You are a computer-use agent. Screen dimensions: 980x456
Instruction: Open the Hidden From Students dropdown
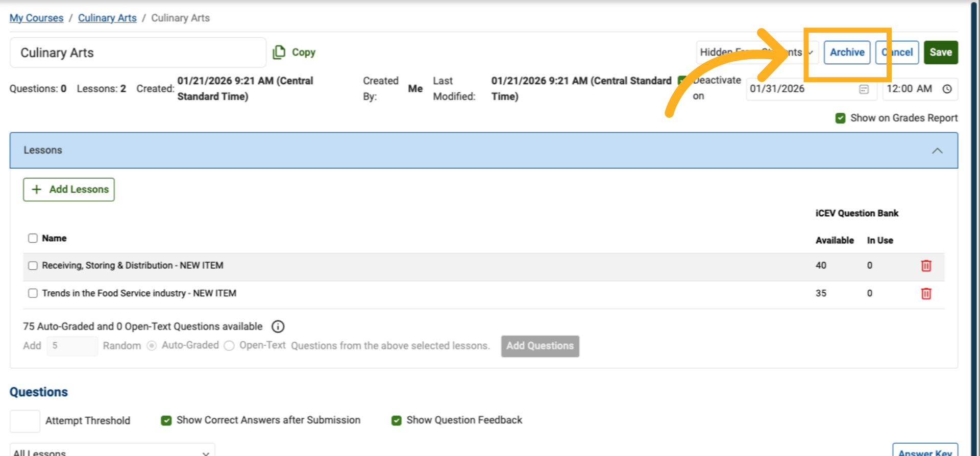pyautogui.click(x=757, y=53)
